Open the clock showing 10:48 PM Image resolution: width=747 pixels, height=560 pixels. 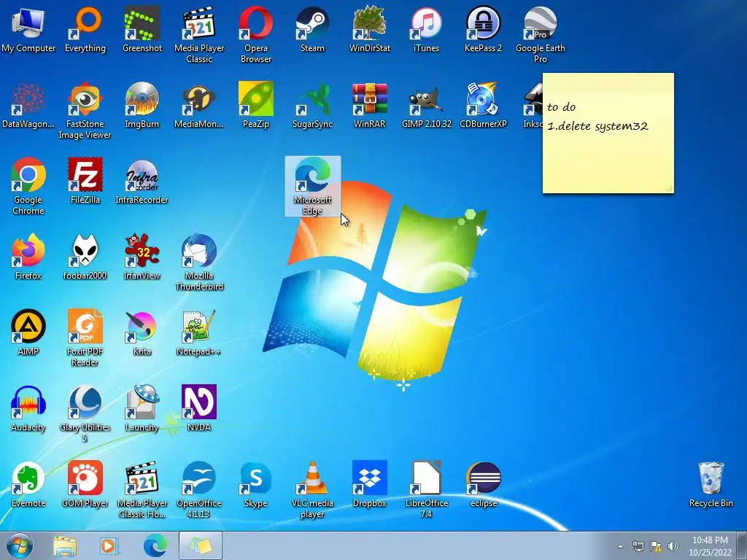710,546
